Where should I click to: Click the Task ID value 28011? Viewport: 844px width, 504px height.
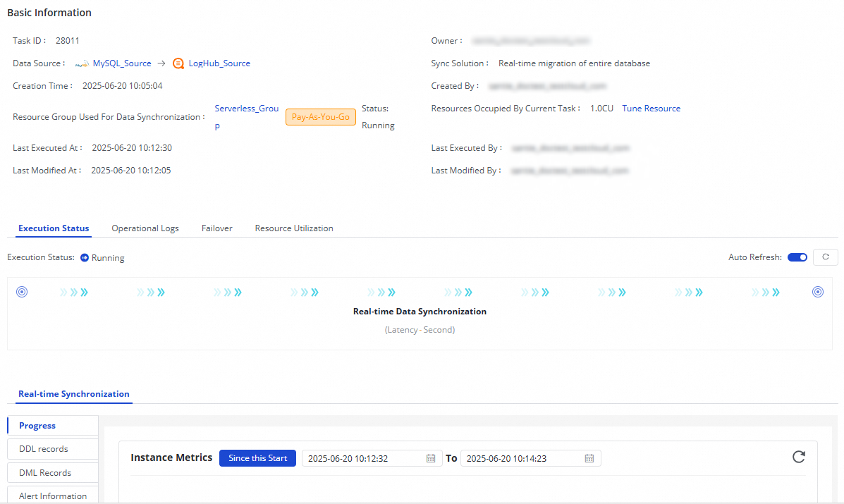(x=67, y=40)
